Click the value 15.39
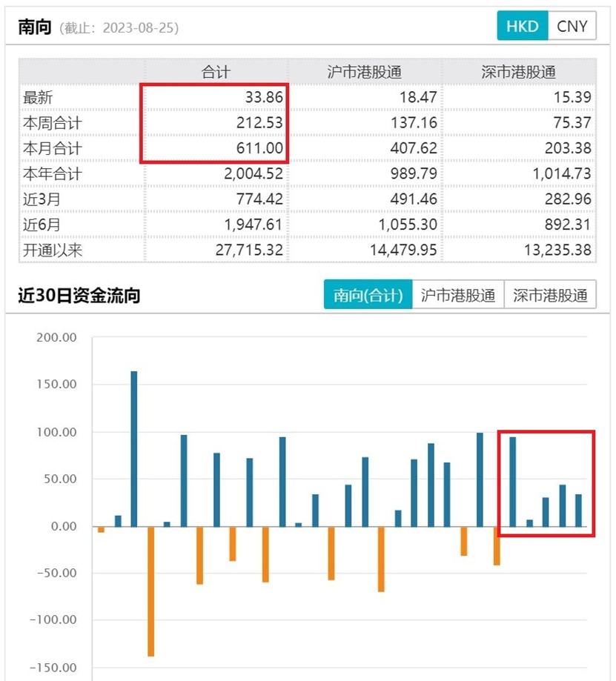This screenshot has height=681, width=616. click(x=572, y=97)
